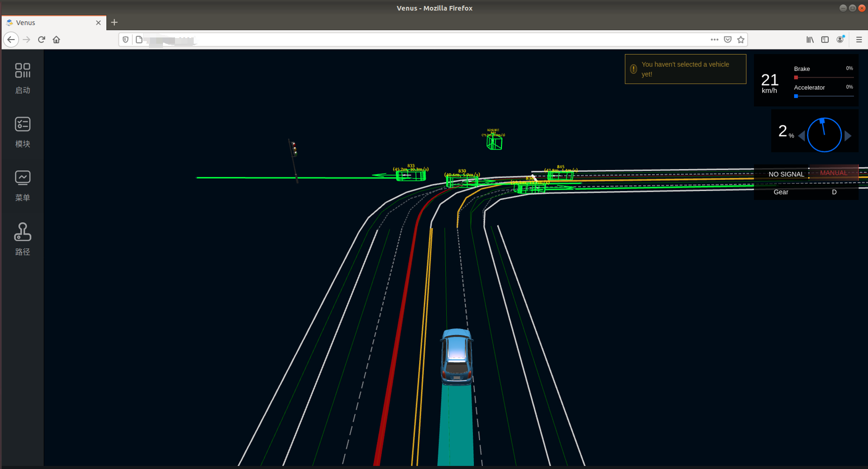Click the browser reload button
868x469 pixels.
tap(42, 40)
